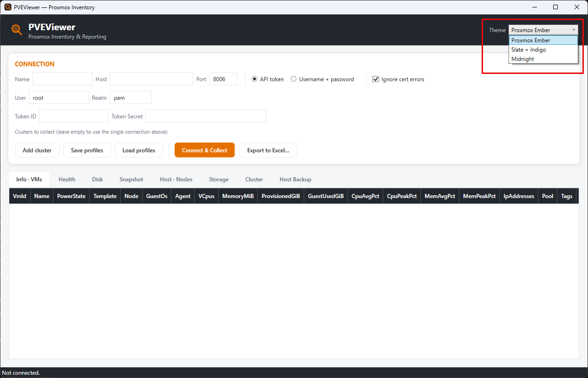Open the Storage tab
Image resolution: width=588 pixels, height=378 pixels.
click(x=219, y=179)
